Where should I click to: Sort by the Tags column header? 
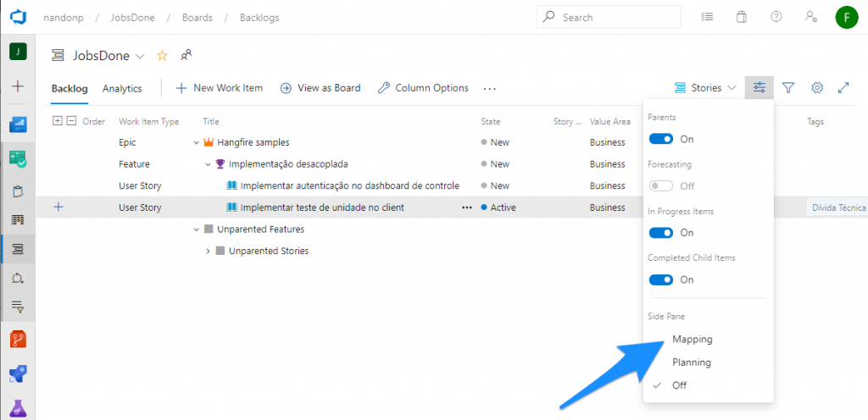pos(815,122)
